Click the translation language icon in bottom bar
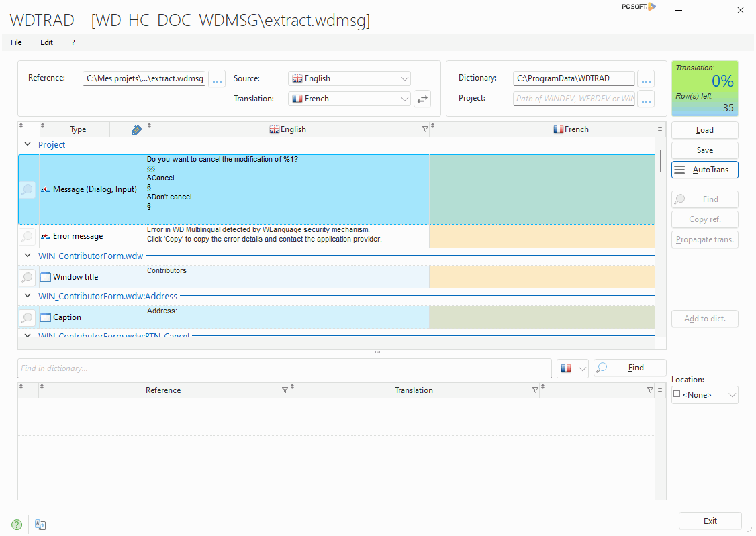 (x=40, y=525)
